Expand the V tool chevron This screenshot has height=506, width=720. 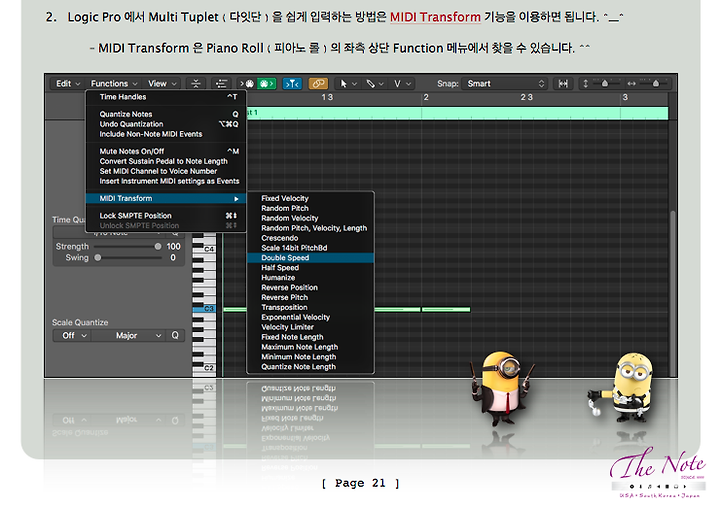click(x=408, y=84)
